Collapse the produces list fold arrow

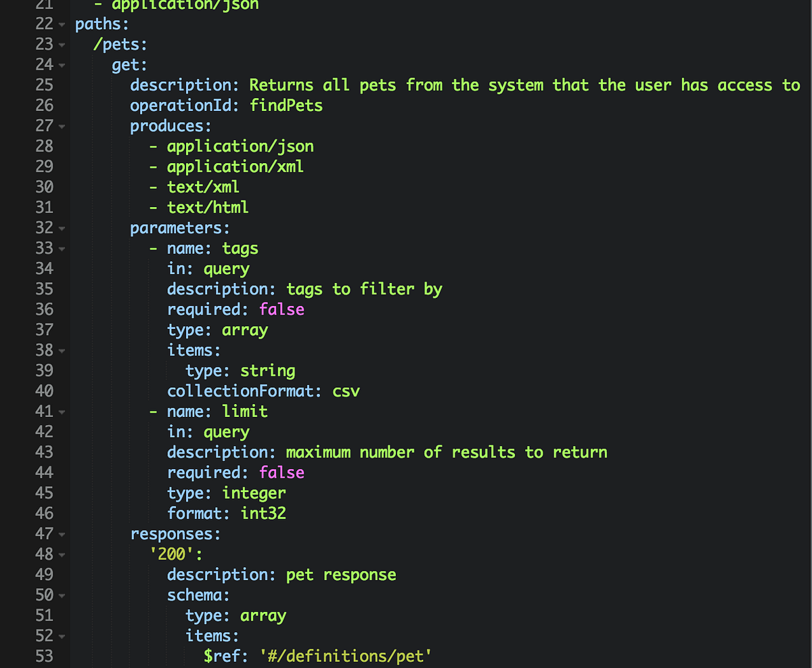pyautogui.click(x=61, y=127)
